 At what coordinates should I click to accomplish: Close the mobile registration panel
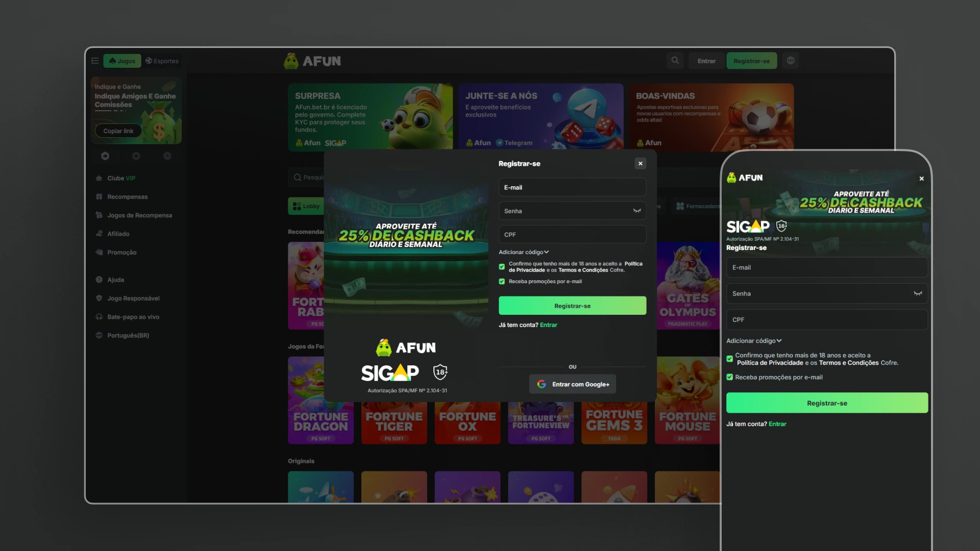[x=921, y=179]
